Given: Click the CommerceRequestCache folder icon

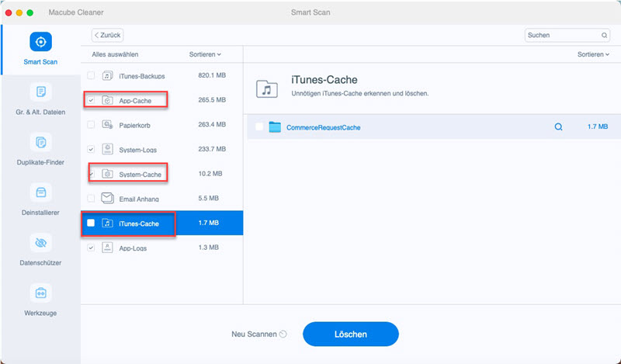Looking at the screenshot, I should pyautogui.click(x=275, y=127).
